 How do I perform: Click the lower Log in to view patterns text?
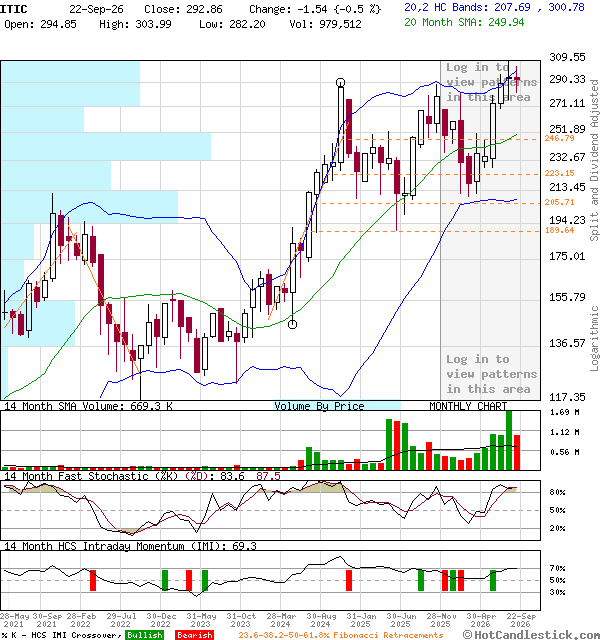pyautogui.click(x=491, y=374)
